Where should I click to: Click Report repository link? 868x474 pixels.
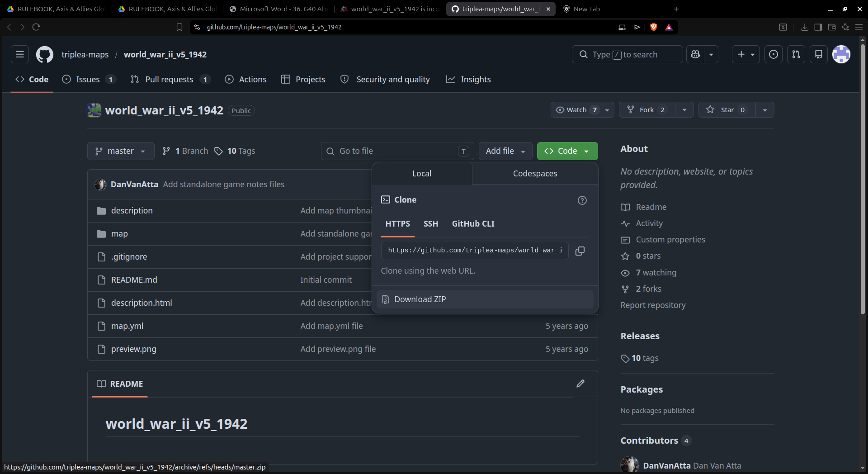click(653, 305)
